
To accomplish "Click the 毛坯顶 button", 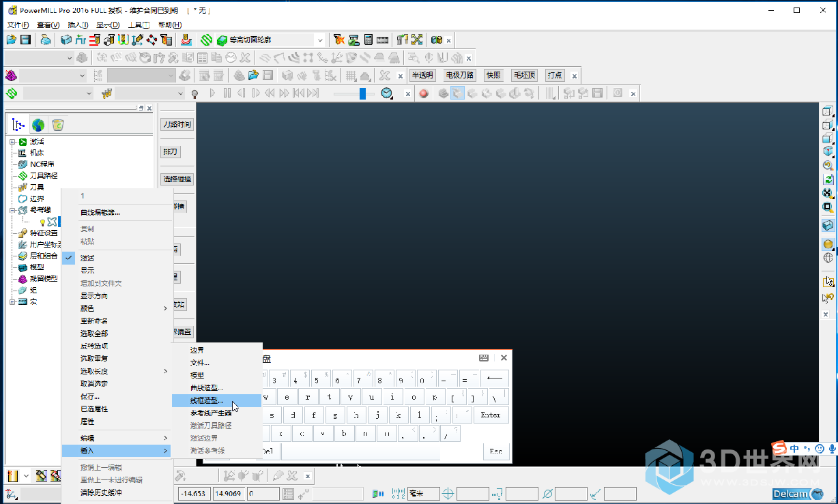I will 525,76.
